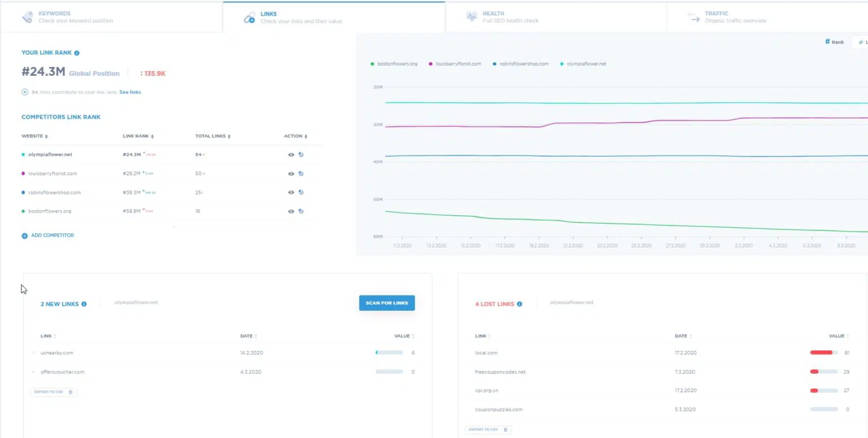Click olympiaflower.net in competitors table

[x=50, y=154]
